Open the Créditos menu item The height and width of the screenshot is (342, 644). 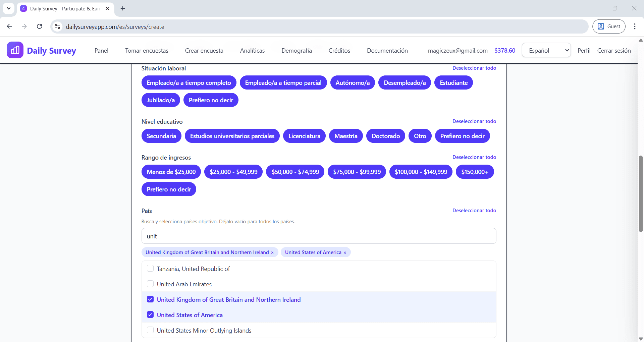click(339, 51)
